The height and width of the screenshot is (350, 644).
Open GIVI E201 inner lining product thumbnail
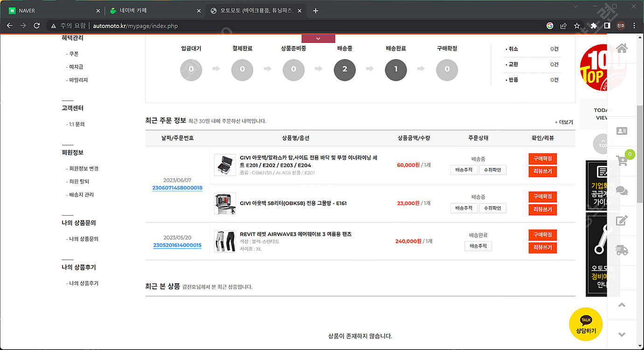pos(225,165)
